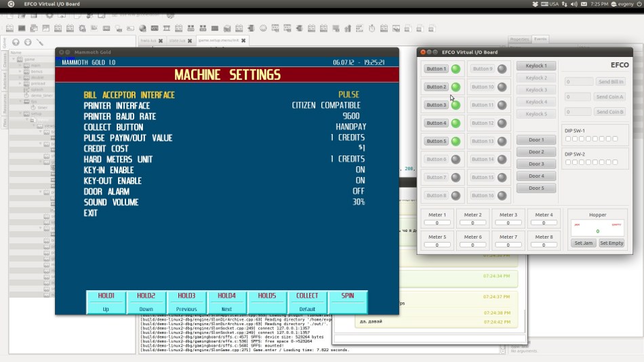The height and width of the screenshot is (362, 644).
Task: Tick the last DIP SW-1 checkbox
Action: [615, 139]
